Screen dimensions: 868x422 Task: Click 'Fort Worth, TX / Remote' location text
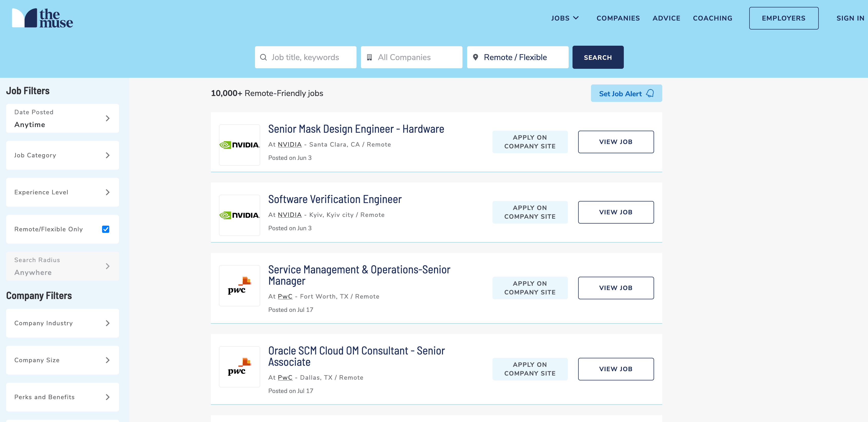coord(340,296)
